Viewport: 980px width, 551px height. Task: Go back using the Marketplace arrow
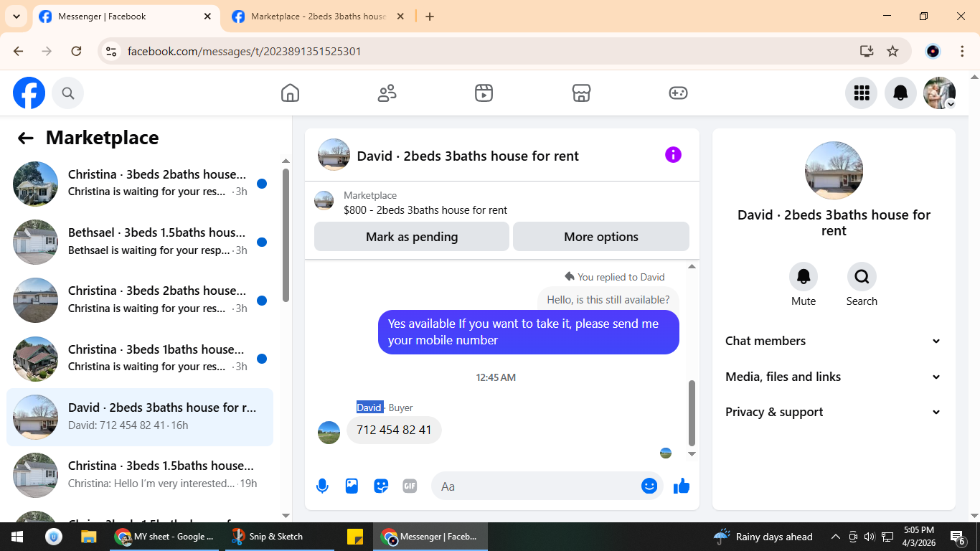tap(26, 138)
